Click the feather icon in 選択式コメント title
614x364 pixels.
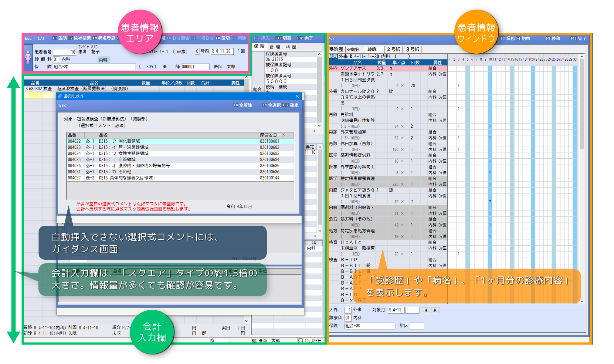[x=60, y=96]
